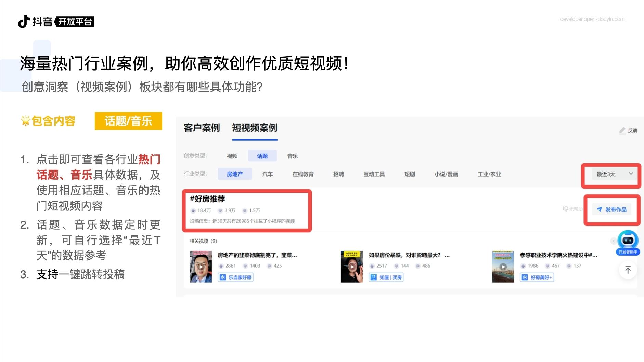Switch to 短视频案例 tab
The width and height of the screenshot is (644, 362).
255,128
